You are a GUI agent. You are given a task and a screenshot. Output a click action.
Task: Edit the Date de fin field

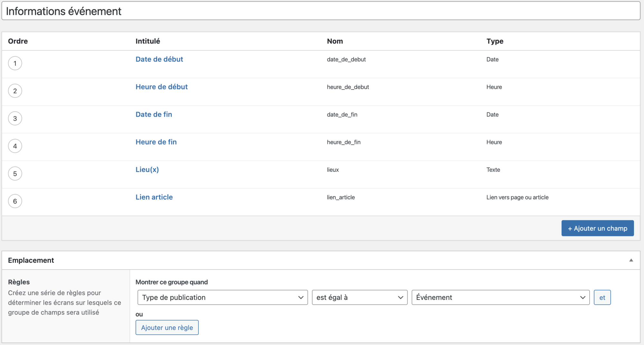(x=154, y=114)
